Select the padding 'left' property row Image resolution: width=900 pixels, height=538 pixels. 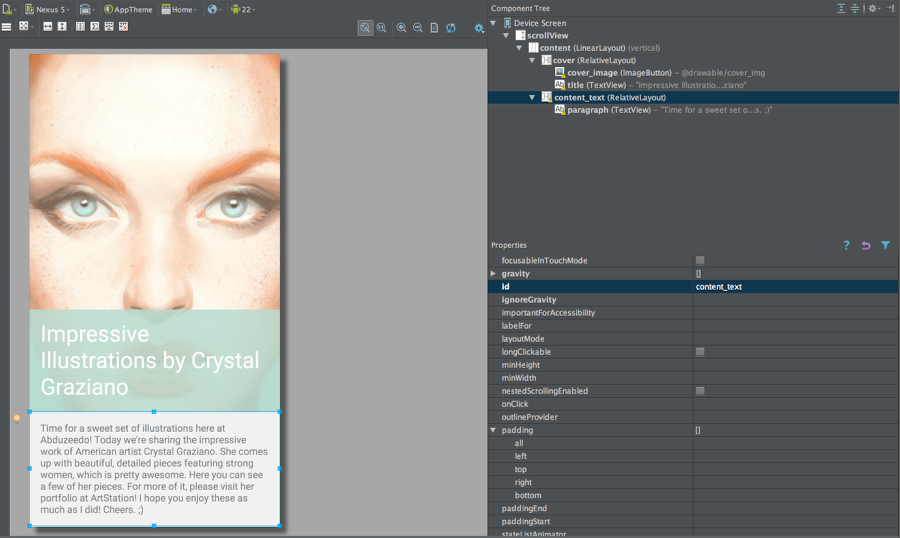693,456
